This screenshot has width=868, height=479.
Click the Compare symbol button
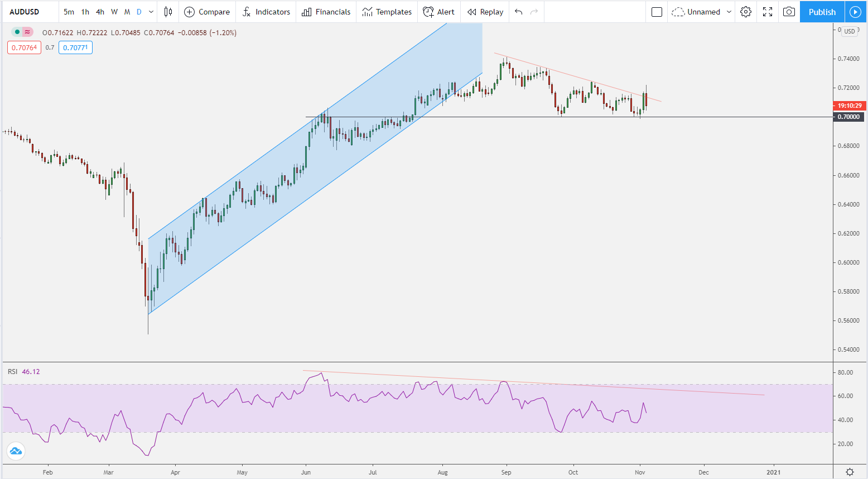pos(207,12)
